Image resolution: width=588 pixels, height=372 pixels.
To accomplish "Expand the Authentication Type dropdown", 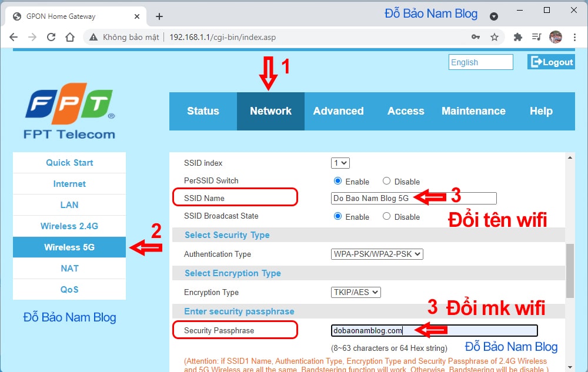I will pos(377,254).
